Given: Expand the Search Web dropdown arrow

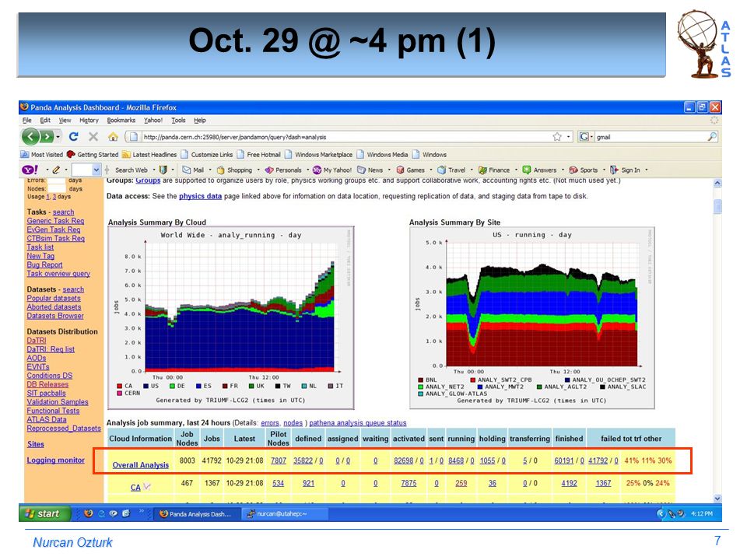Looking at the screenshot, I should [154, 170].
